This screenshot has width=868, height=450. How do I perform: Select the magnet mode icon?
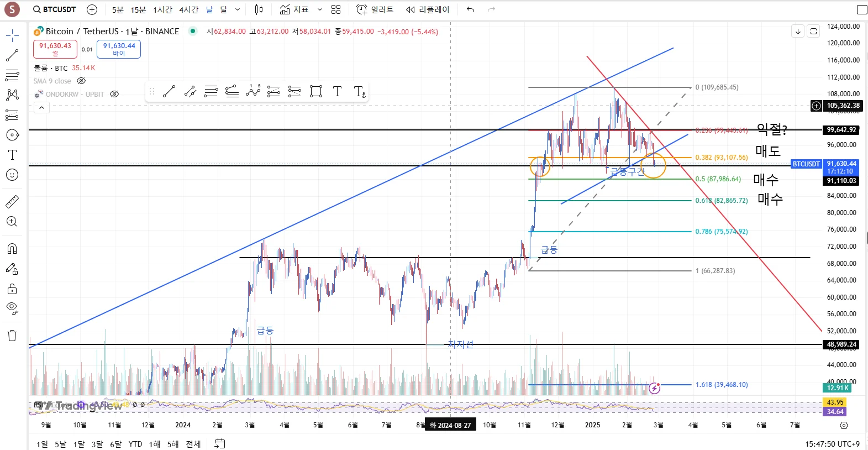click(x=12, y=248)
